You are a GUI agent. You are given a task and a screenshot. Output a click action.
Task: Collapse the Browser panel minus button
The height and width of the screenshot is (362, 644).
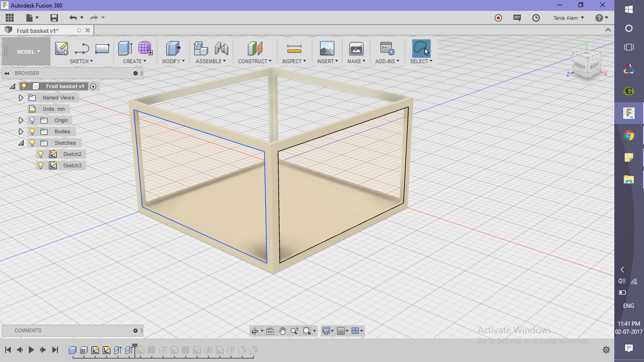tap(136, 73)
